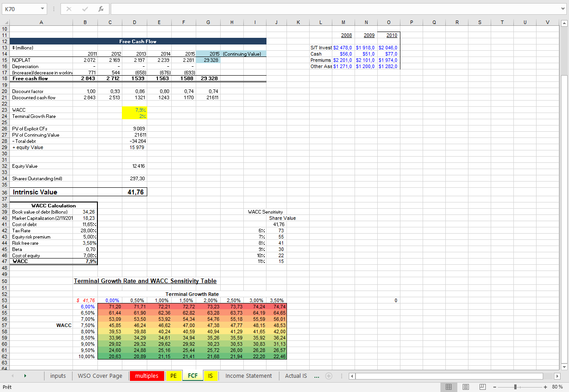The width and height of the screenshot is (569, 392).
Task: Switch to the multiples sheet tab
Action: coord(146,376)
